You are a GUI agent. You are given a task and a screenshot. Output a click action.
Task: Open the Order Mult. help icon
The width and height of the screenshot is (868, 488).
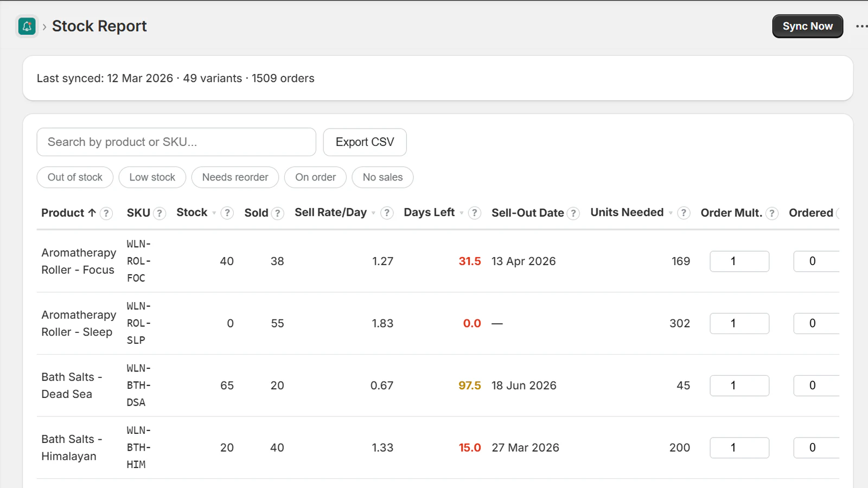pyautogui.click(x=773, y=213)
